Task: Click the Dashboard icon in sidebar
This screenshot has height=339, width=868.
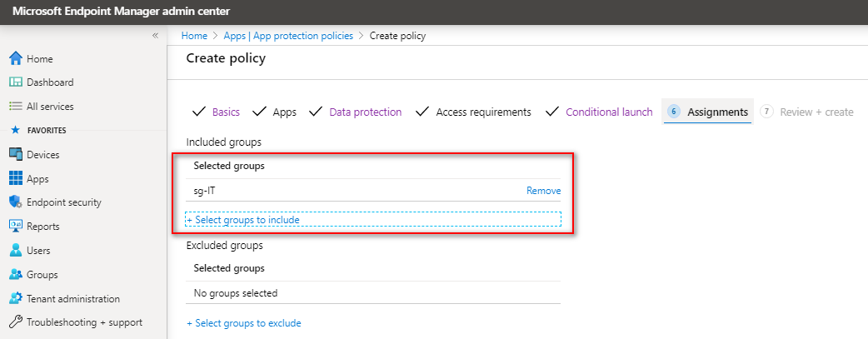Action: [16, 82]
